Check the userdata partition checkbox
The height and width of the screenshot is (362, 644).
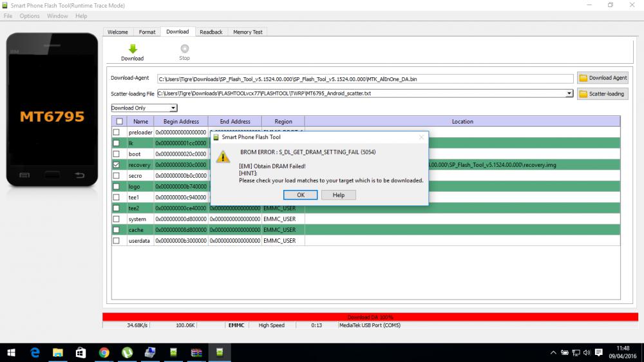[117, 241]
